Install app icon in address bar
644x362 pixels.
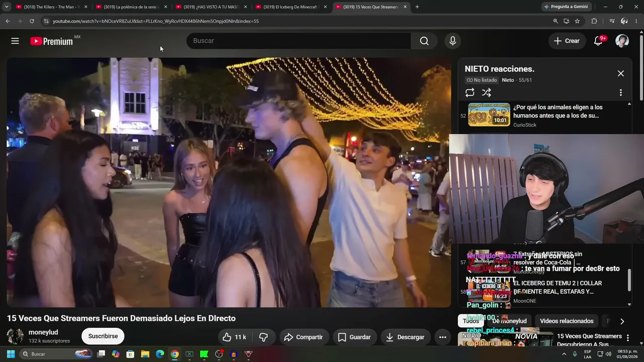point(567,21)
